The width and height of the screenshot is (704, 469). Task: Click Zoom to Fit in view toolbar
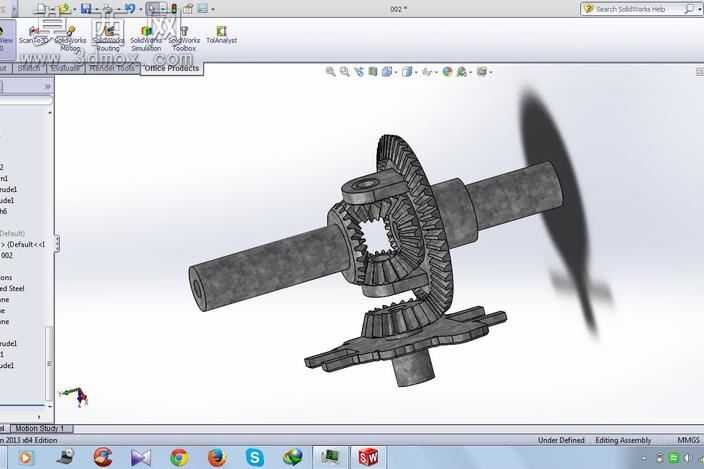click(x=330, y=72)
